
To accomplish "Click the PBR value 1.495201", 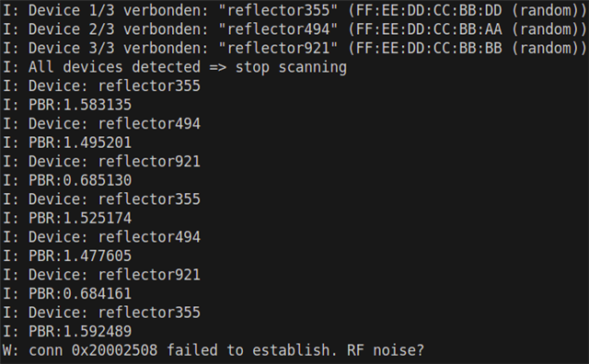I will click(x=98, y=142).
